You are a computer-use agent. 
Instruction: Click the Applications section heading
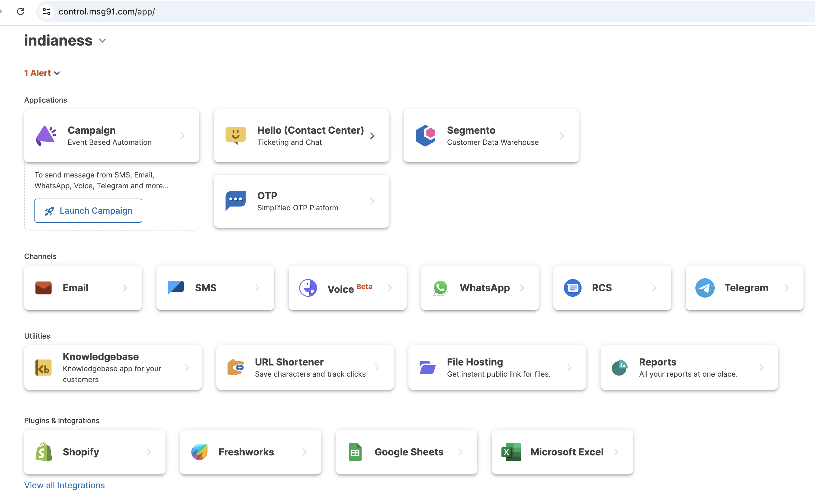[45, 100]
